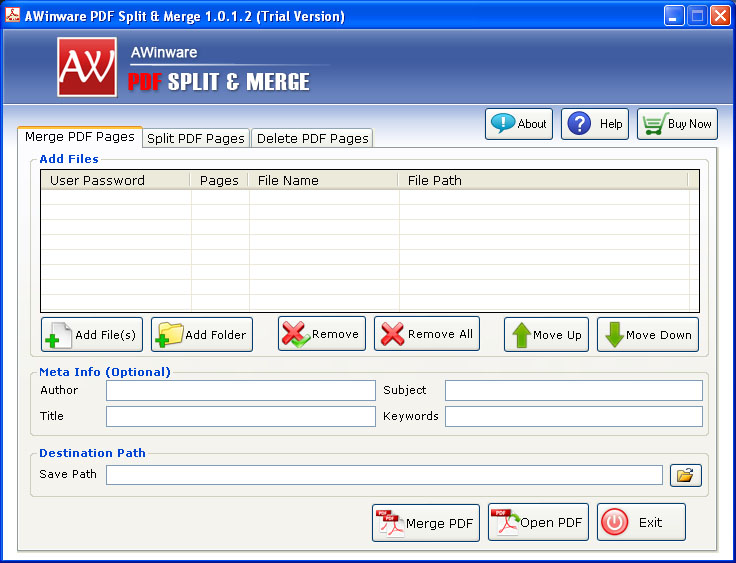Viewport: 736px width, 563px height.
Task: Move selected file down
Action: pos(648,335)
